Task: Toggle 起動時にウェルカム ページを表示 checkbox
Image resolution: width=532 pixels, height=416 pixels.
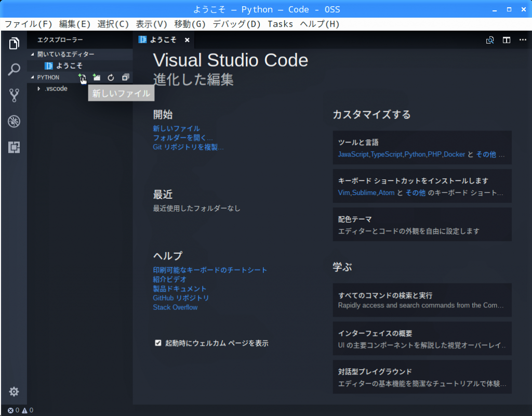Action: click(x=158, y=343)
